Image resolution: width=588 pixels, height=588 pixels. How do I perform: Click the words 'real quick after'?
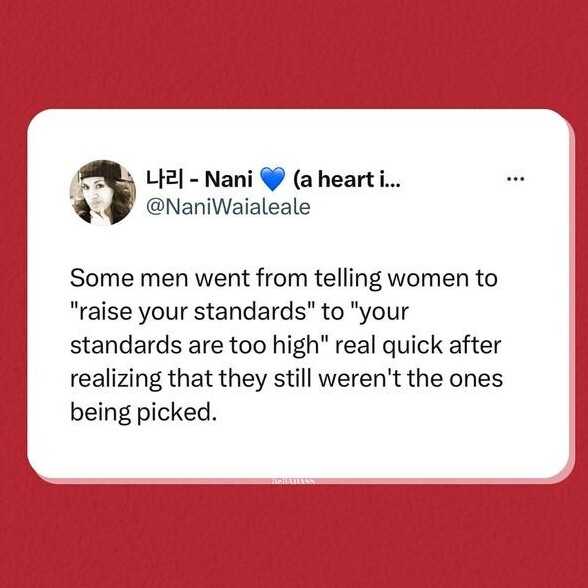(x=418, y=345)
